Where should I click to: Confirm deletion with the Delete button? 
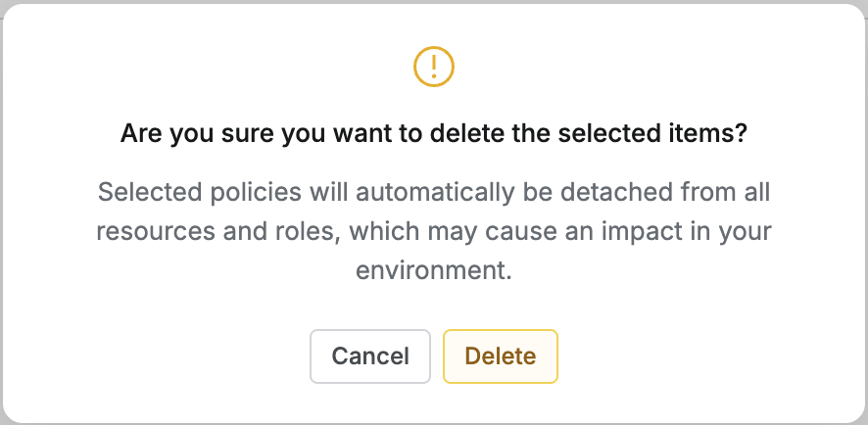pyautogui.click(x=500, y=355)
